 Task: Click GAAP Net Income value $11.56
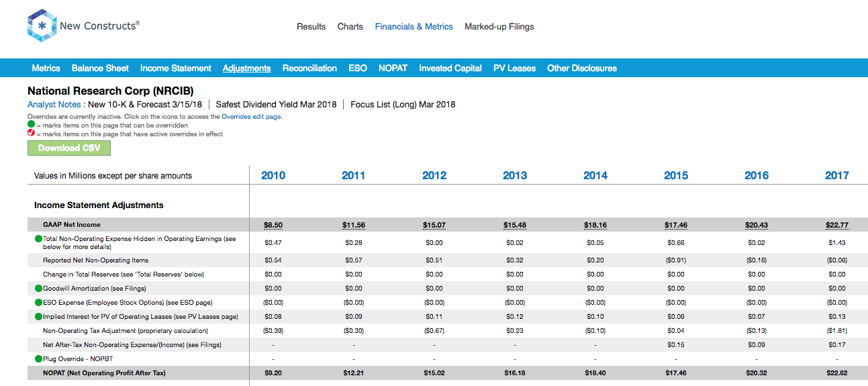coord(354,225)
